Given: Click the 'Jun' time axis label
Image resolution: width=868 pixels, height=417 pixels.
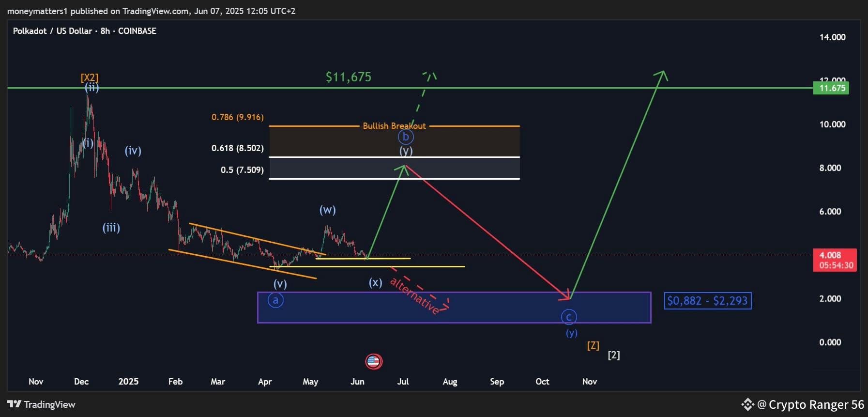Looking at the screenshot, I should pos(357,382).
